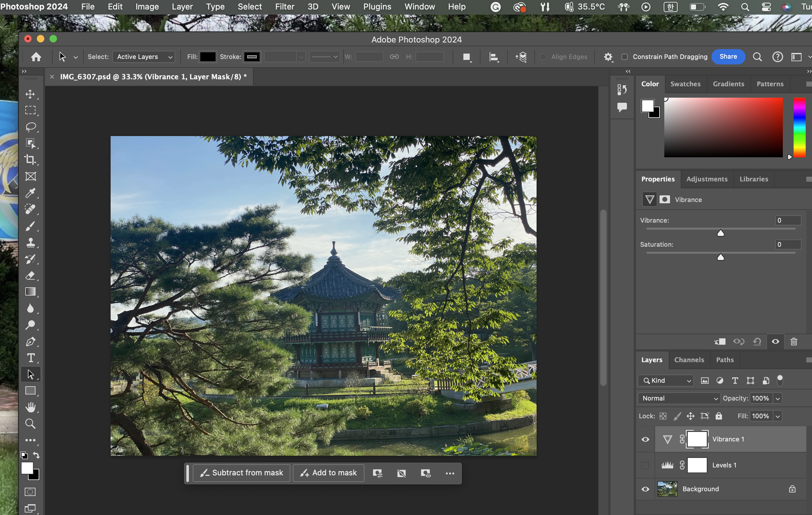The image size is (812, 515).
Task: Enable Constrain Path Dragging checkbox
Action: coord(624,57)
